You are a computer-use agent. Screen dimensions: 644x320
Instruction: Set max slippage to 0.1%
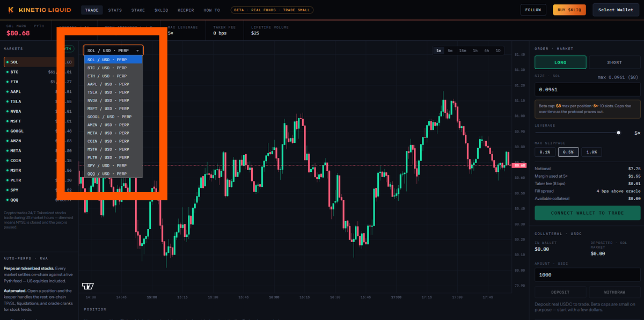pyautogui.click(x=545, y=152)
